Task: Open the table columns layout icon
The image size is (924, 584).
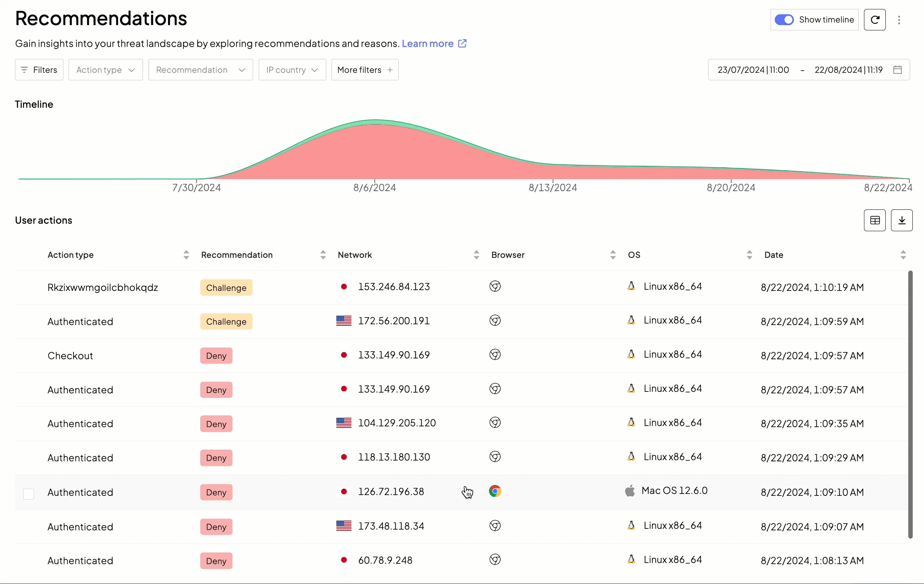Action: point(874,220)
